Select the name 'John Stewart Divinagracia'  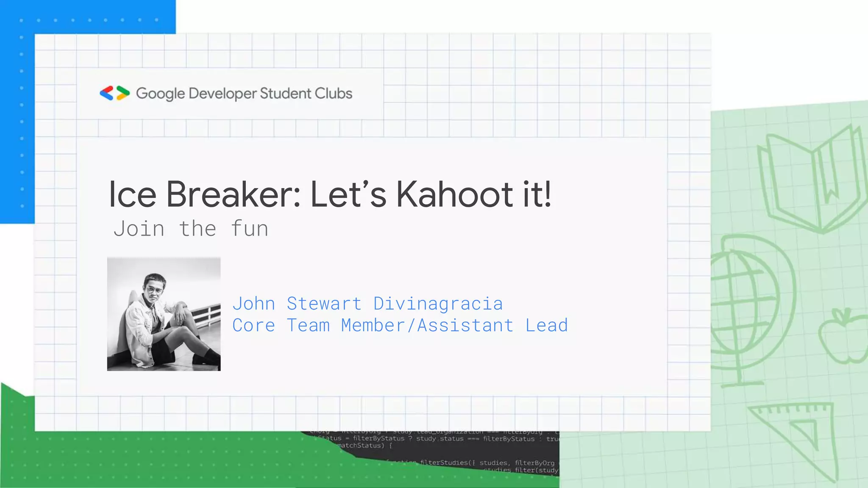(367, 303)
